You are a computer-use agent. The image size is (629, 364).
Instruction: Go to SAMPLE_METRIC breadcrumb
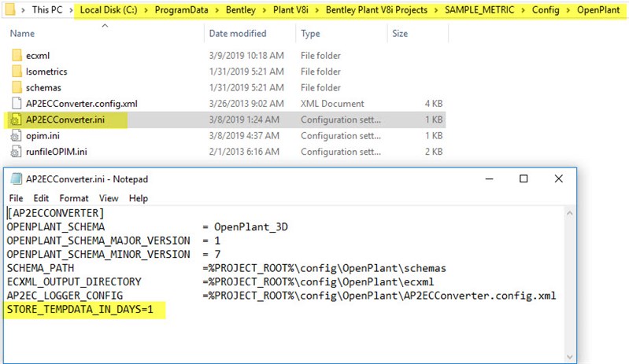coord(479,9)
